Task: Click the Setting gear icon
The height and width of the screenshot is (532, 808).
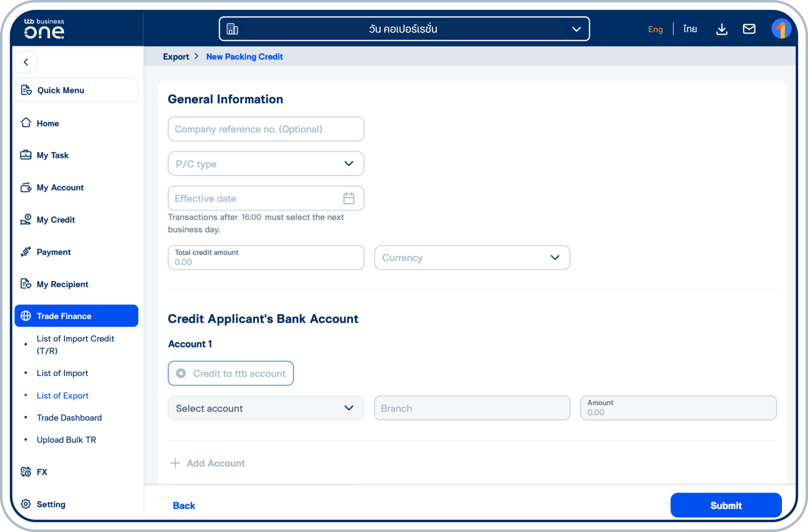Action: (26, 504)
